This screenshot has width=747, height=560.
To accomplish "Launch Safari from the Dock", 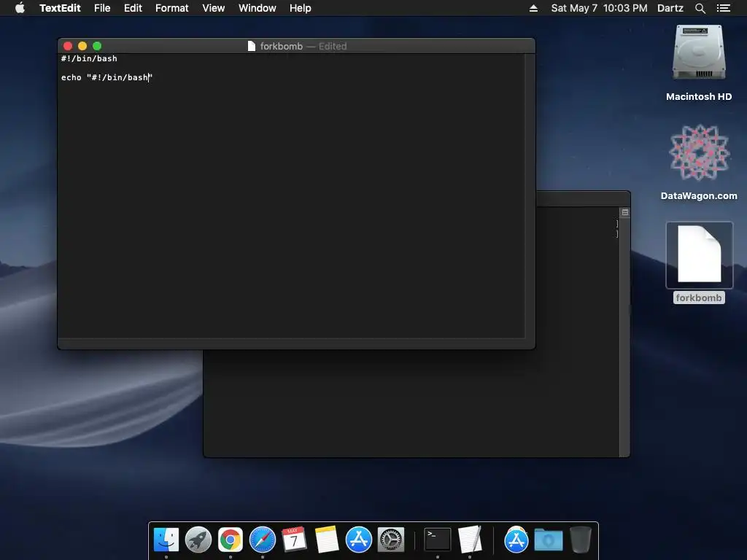I will 263,540.
